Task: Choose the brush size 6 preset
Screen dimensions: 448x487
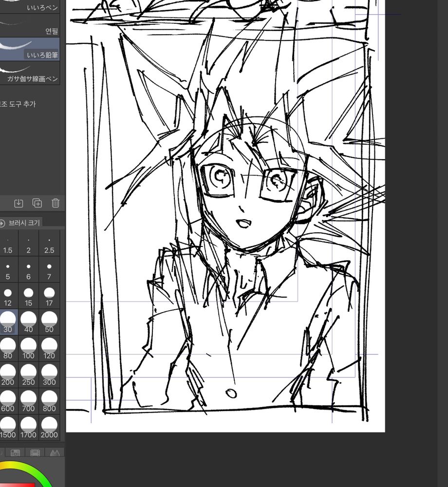Action: [29, 270]
